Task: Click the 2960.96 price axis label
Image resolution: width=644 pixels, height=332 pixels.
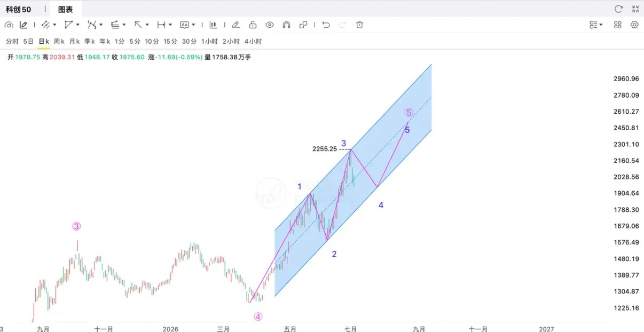Action: (626, 79)
